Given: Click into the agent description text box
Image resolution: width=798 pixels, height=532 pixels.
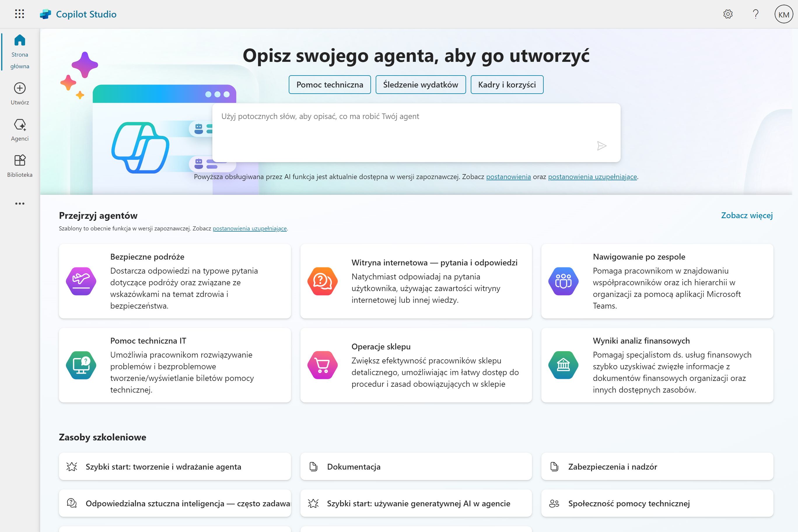Looking at the screenshot, I should pos(416,133).
